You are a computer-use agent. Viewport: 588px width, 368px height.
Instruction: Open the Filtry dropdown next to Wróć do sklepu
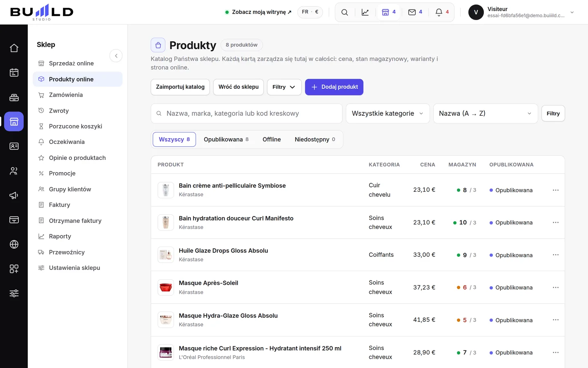[x=284, y=87]
